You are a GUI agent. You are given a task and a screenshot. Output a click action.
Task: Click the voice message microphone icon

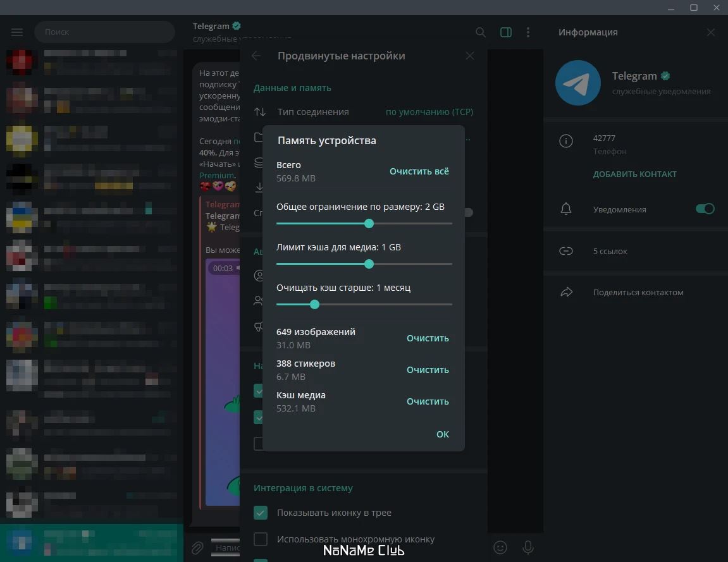click(x=528, y=547)
